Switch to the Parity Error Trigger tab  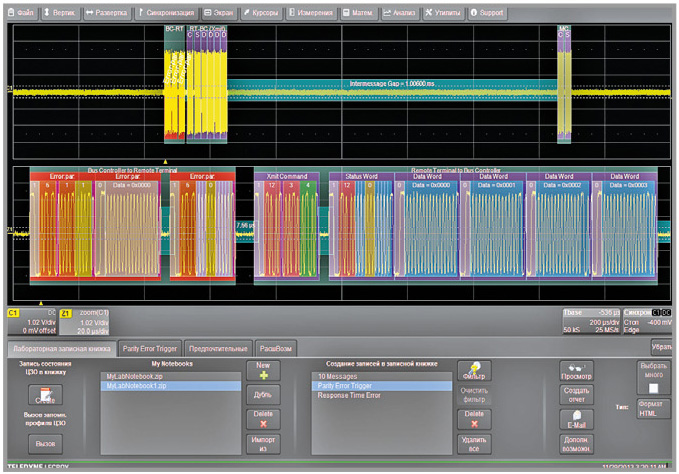click(x=150, y=349)
